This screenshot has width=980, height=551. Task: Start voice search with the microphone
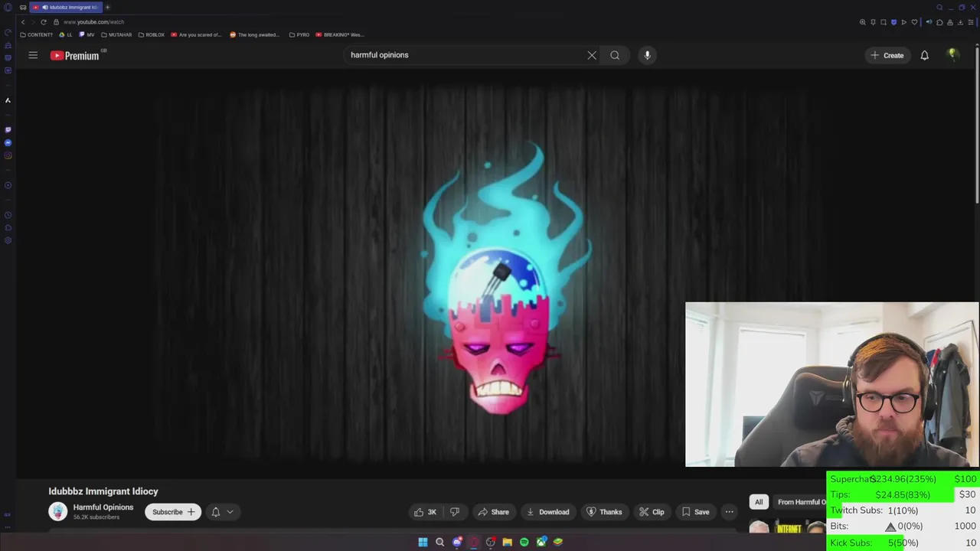click(647, 55)
